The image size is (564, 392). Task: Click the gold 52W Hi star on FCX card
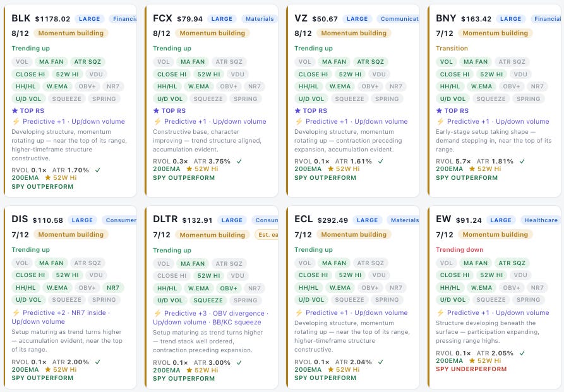point(189,169)
